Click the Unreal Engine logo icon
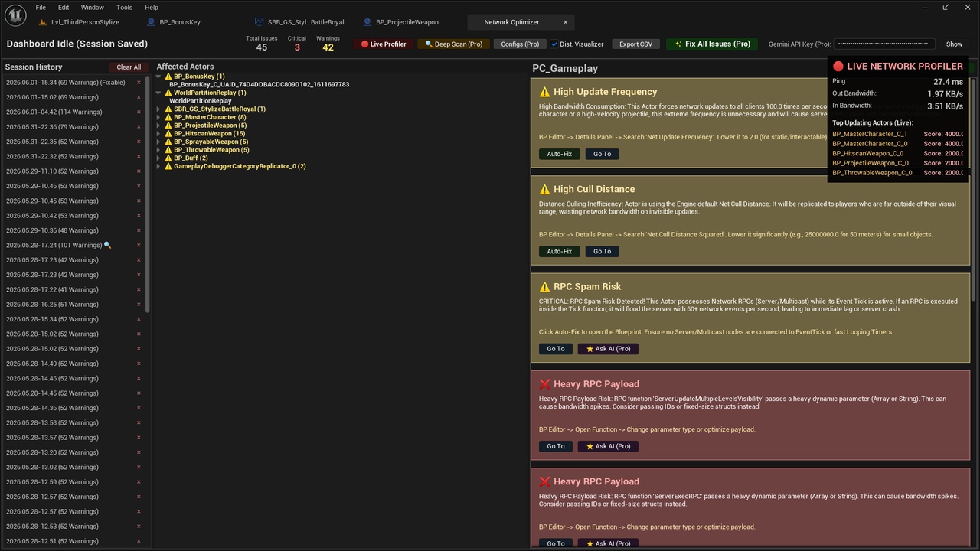The width and height of the screenshot is (980, 551). click(15, 15)
